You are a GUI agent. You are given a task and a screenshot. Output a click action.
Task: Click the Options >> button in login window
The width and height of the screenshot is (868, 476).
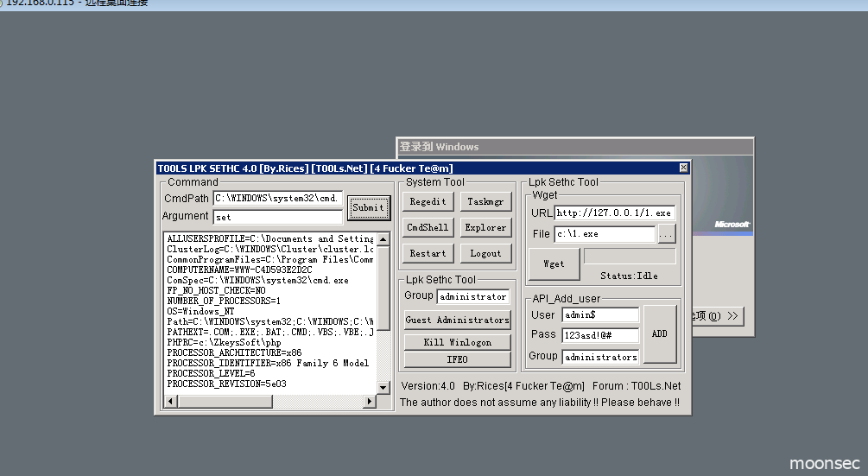click(x=718, y=316)
